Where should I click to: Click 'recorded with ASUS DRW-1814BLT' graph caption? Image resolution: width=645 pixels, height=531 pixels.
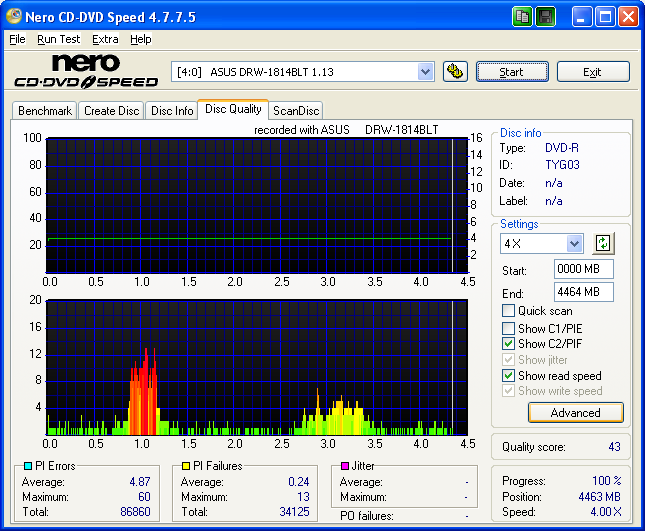(346, 130)
